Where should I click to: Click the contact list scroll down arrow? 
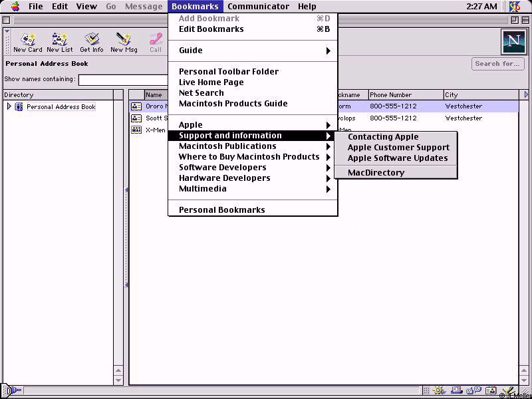coord(524,380)
